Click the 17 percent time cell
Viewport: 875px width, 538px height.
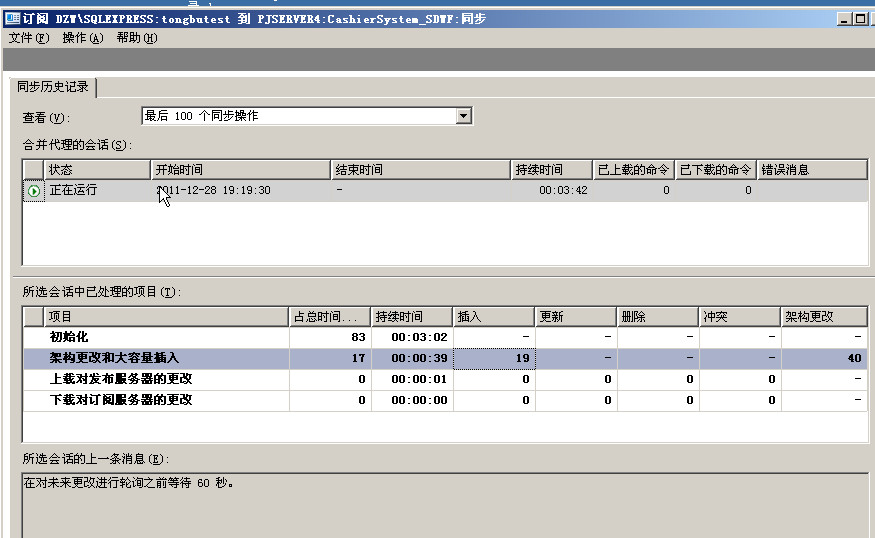[x=330, y=358]
